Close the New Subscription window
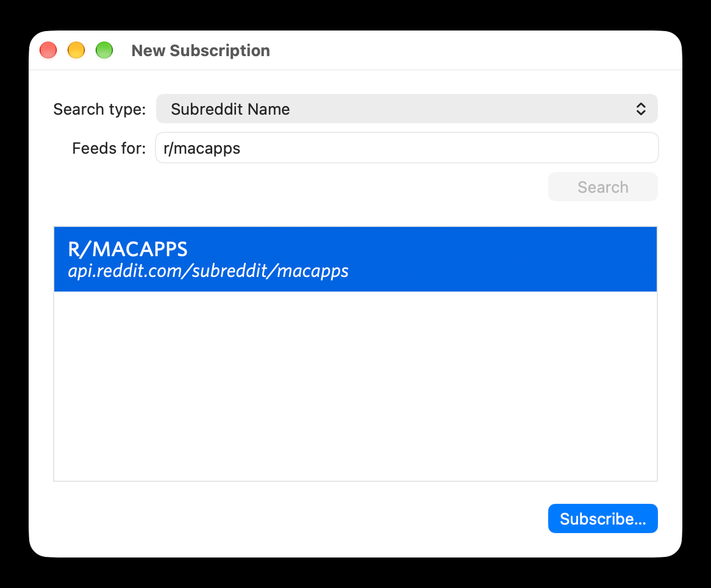The height and width of the screenshot is (588, 711). [49, 51]
